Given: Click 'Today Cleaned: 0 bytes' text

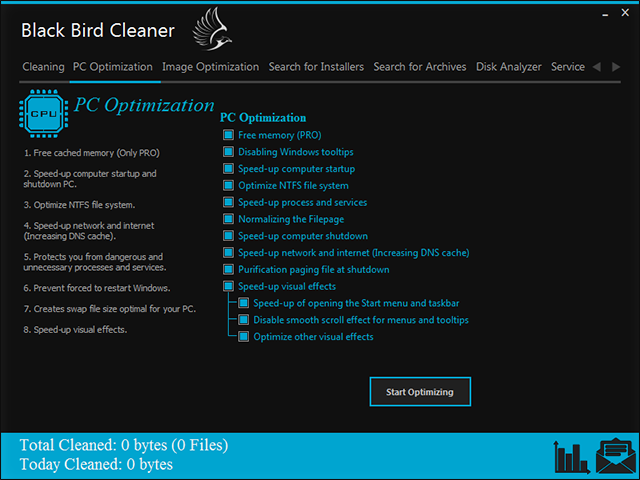Looking at the screenshot, I should click(96, 464).
